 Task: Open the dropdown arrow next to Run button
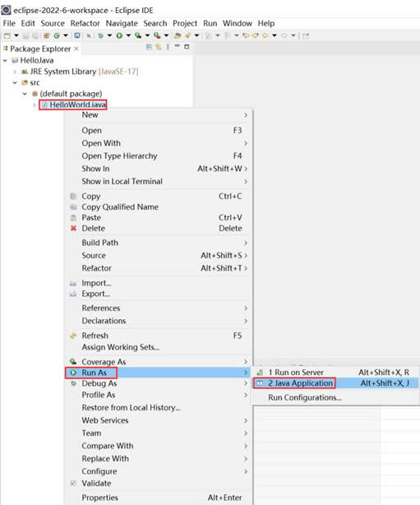click(x=128, y=35)
